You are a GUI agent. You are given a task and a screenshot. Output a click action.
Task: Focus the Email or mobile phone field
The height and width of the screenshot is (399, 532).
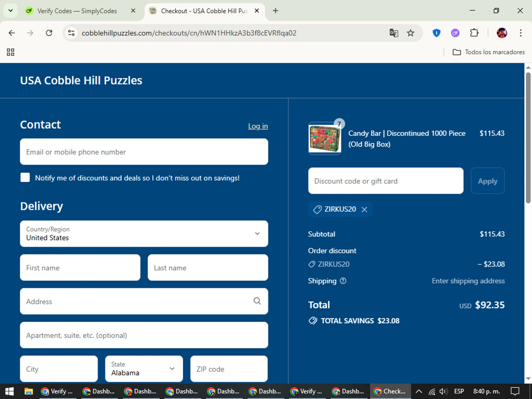144,152
